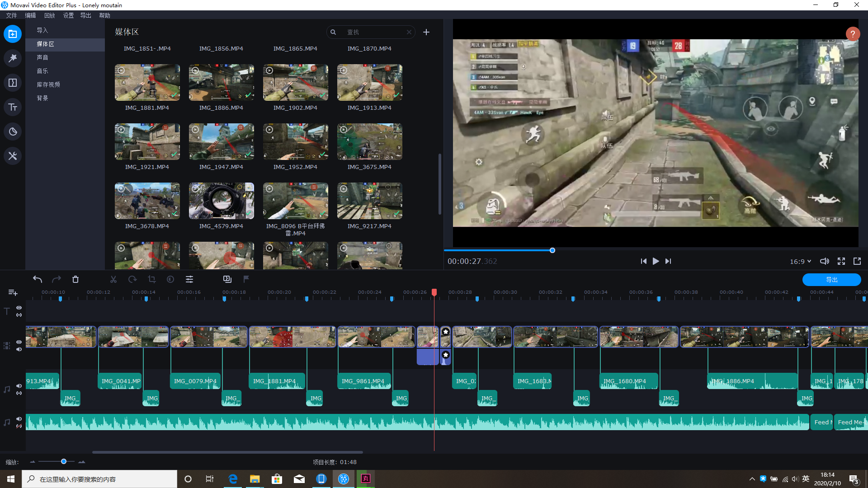Delete selected clip with trash icon
This screenshot has height=488, width=868.
75,279
